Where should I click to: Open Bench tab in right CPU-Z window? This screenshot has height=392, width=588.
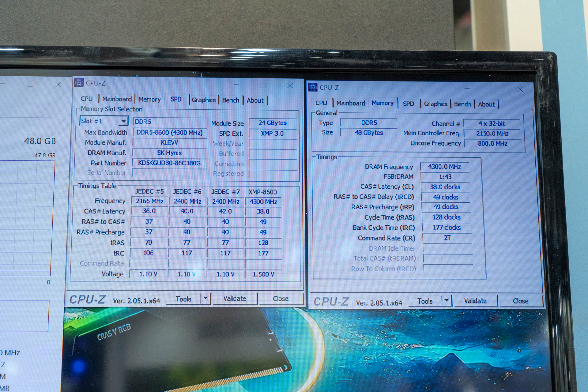[462, 104]
